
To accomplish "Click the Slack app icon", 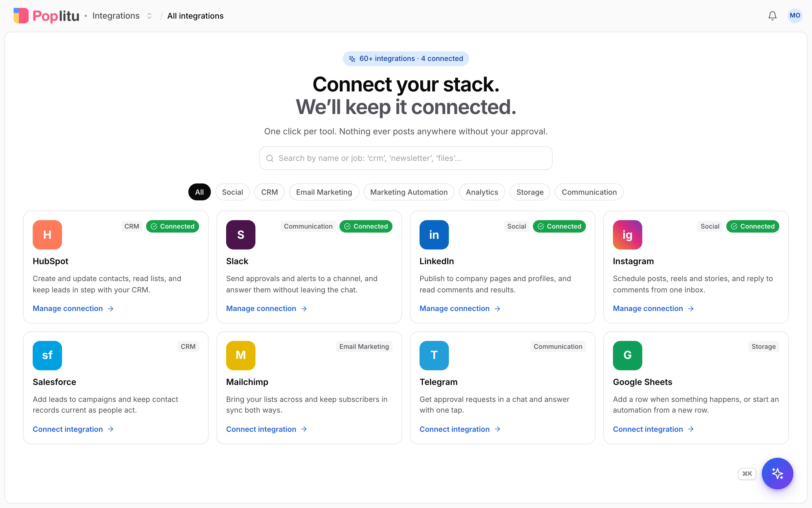I will click(x=240, y=235).
